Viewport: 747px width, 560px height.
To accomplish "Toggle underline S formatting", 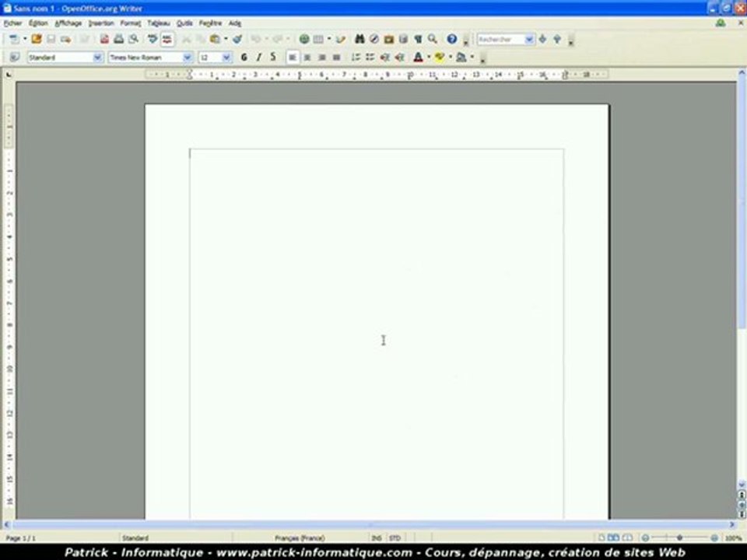I will pyautogui.click(x=273, y=58).
